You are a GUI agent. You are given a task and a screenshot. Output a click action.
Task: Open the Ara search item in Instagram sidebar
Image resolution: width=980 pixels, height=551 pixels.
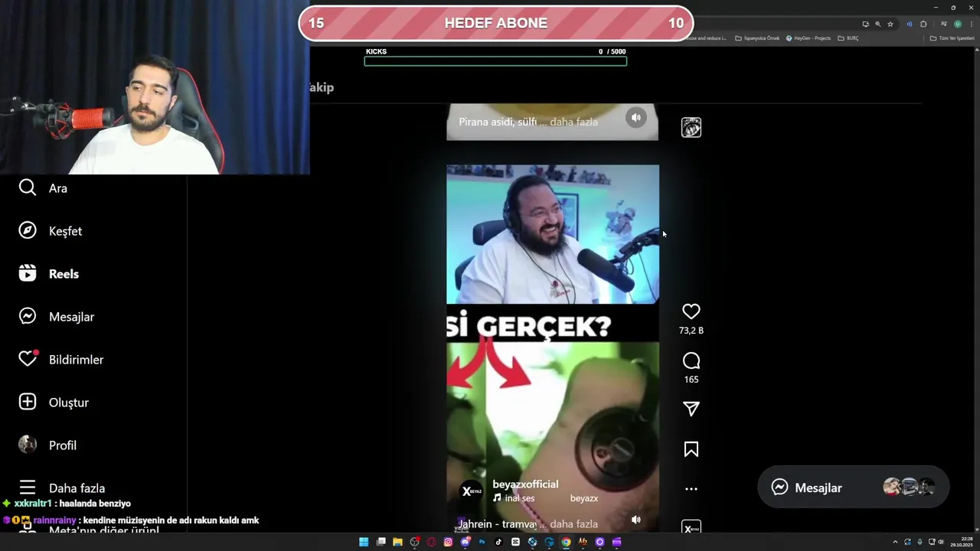(x=43, y=188)
